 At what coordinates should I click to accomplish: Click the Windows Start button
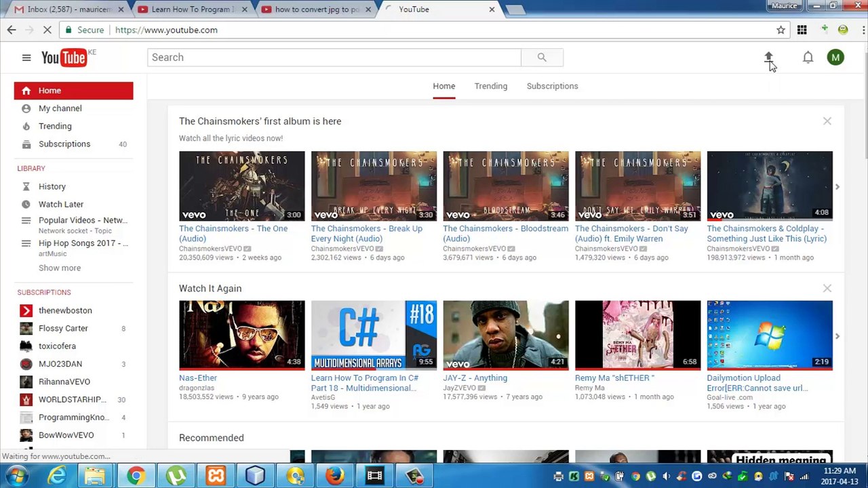click(x=15, y=476)
